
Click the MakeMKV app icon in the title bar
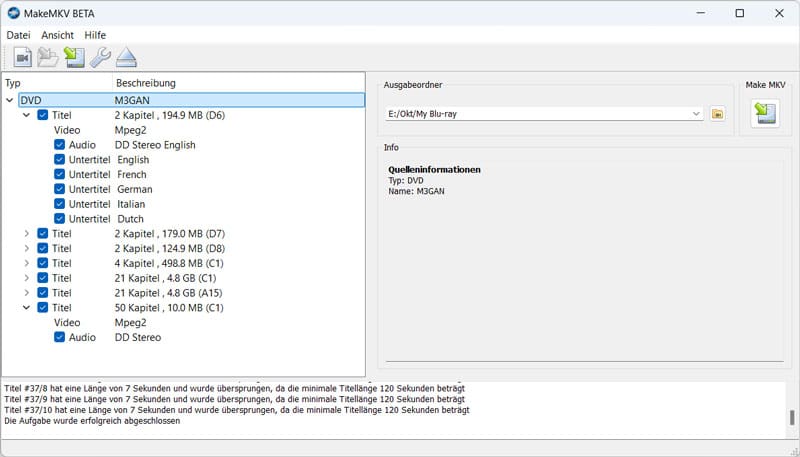pyautogui.click(x=14, y=13)
